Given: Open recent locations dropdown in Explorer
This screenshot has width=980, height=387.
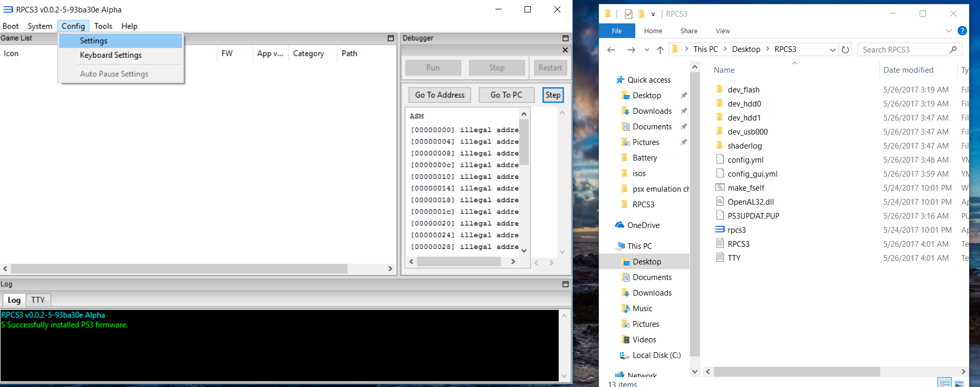Looking at the screenshot, I should (647, 50).
